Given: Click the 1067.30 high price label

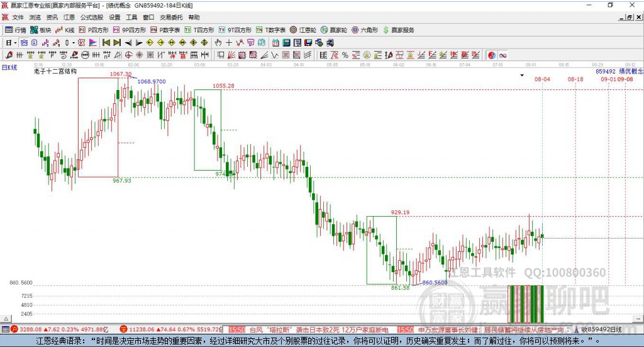Looking at the screenshot, I should coord(121,74).
